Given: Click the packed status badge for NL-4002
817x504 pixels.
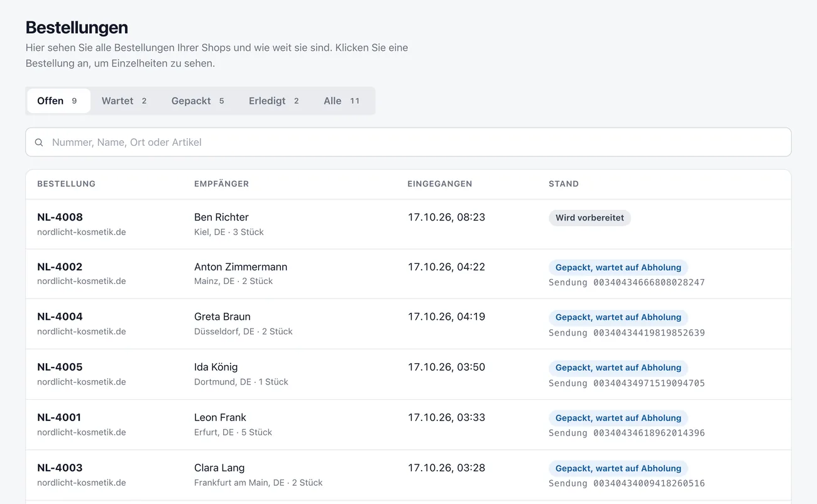Looking at the screenshot, I should pos(618,268).
